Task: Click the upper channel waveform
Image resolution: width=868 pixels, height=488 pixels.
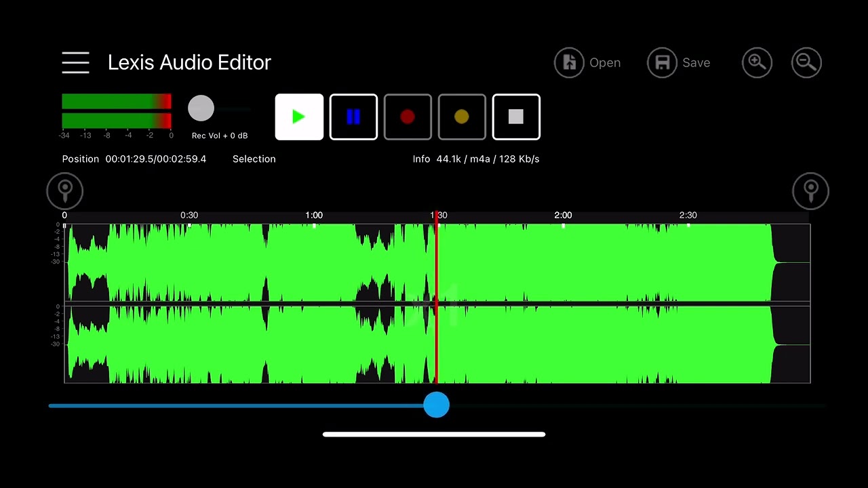Action: point(437,263)
